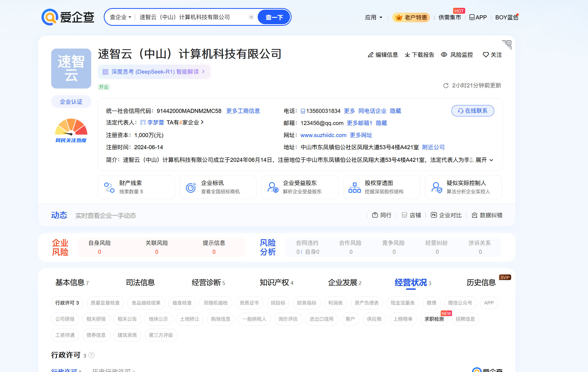Screen dimensions: 588x372
Task: Refresh company data via update icon
Action: tap(446, 86)
